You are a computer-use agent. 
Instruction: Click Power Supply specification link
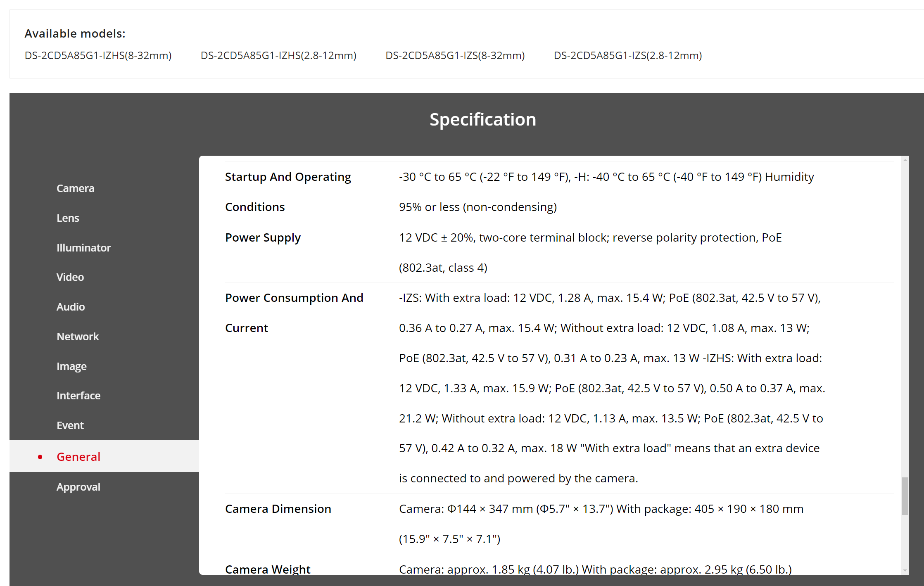click(x=263, y=237)
